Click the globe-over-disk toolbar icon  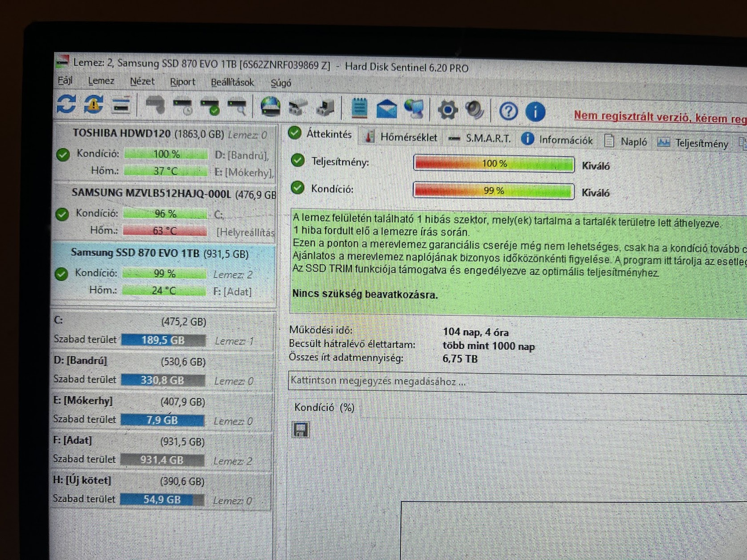[x=270, y=108]
